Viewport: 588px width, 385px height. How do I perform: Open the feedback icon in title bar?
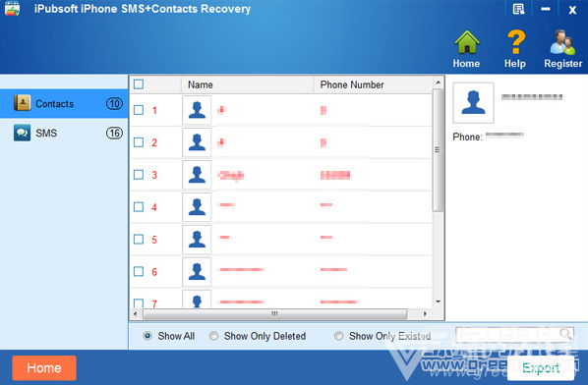(x=518, y=9)
